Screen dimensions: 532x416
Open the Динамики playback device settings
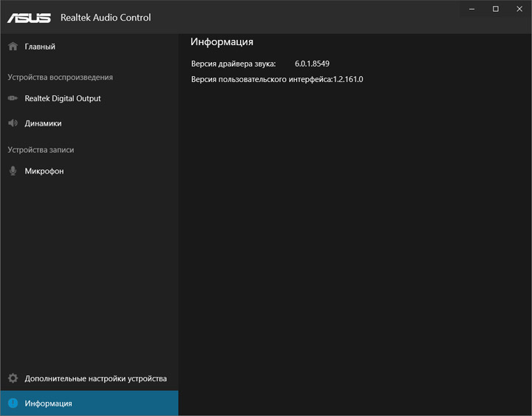click(x=43, y=123)
